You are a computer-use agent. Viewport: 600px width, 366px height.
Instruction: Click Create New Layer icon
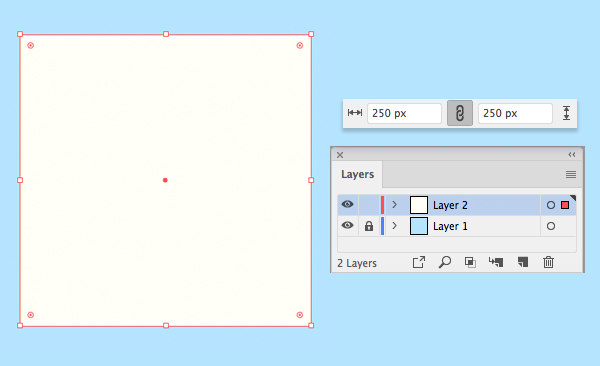coord(523,262)
